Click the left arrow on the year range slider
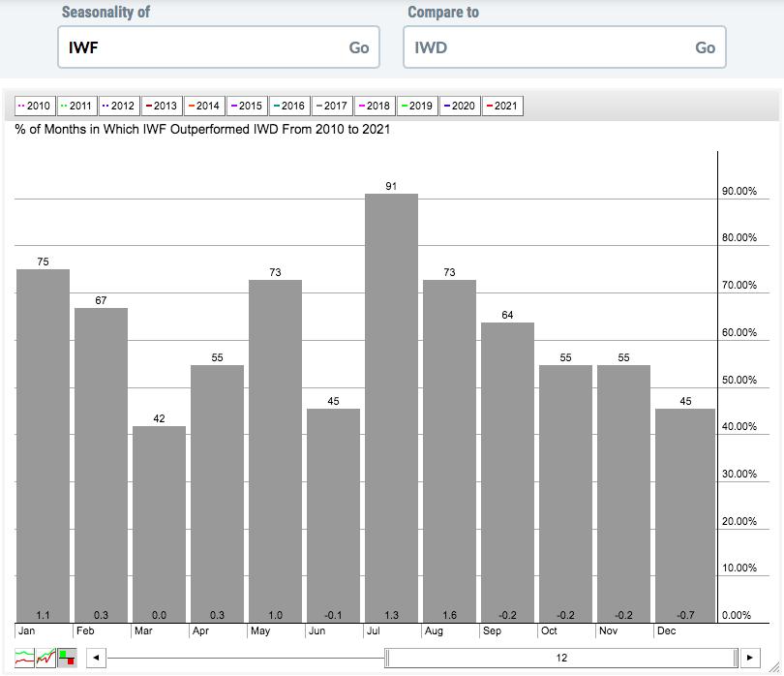This screenshot has height=676, width=784. 95,658
